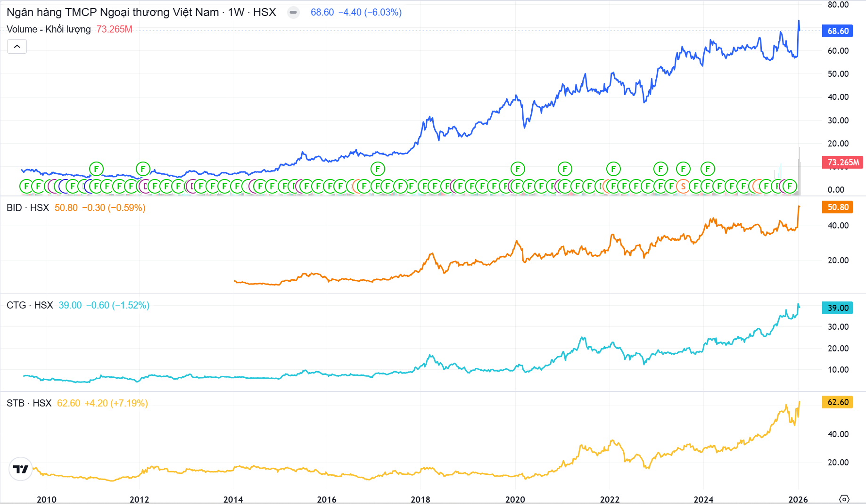Click the −4.40 (−6.03%) change value

click(x=370, y=12)
